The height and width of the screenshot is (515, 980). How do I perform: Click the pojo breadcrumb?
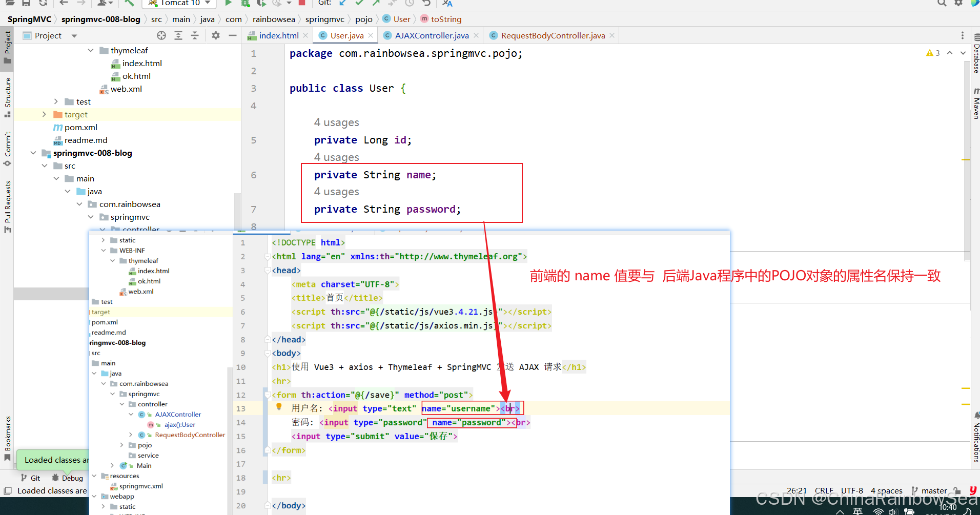pos(363,19)
